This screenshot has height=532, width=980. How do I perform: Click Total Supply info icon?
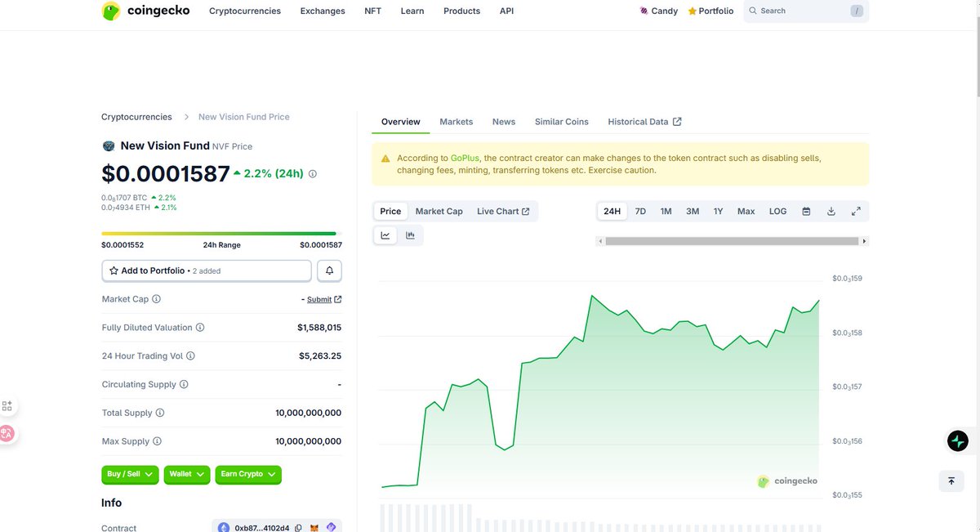(160, 413)
